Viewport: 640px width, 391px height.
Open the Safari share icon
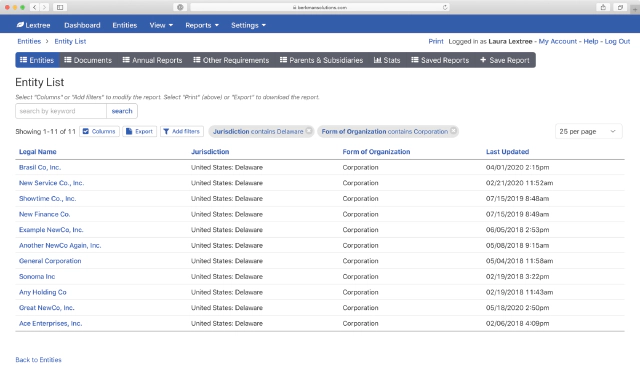603,7
